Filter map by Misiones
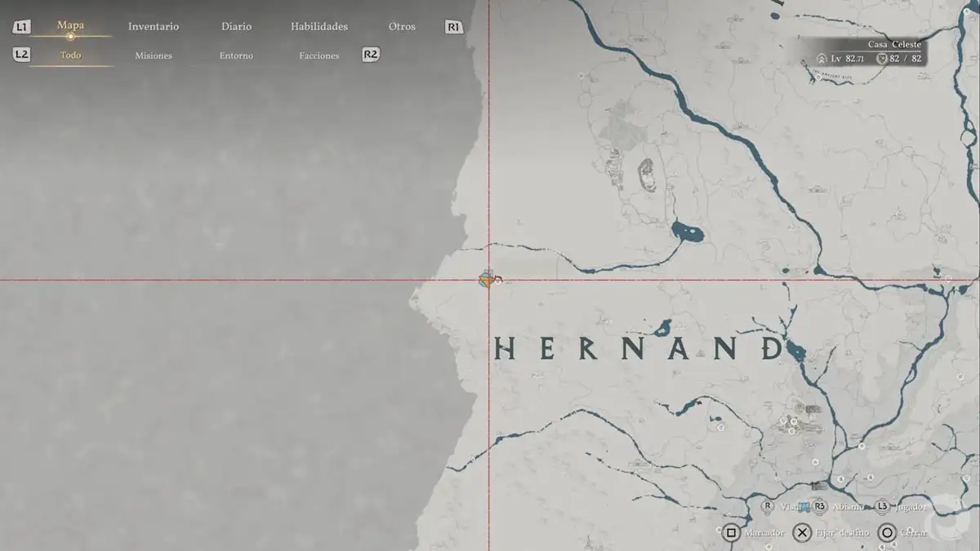 (154, 56)
